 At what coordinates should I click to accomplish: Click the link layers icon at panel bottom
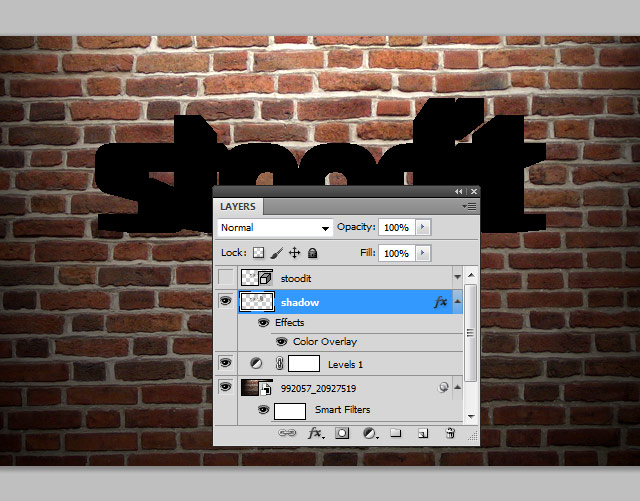point(287,433)
